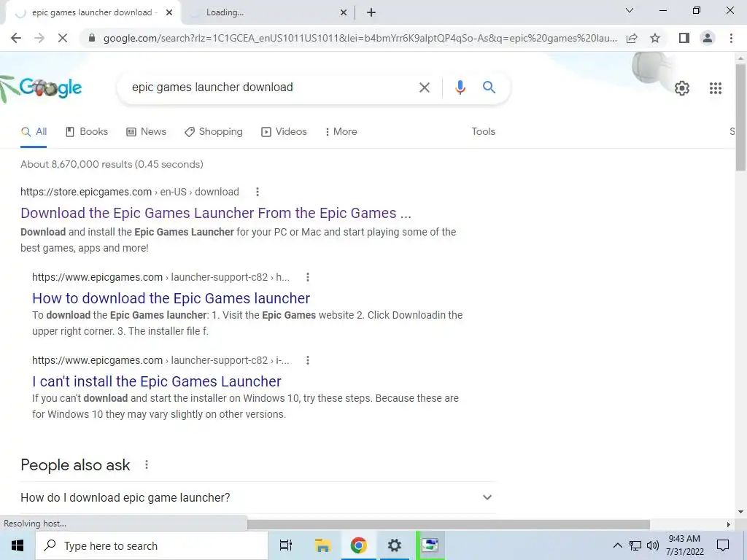Show hidden system tray icons
The height and width of the screenshot is (560, 747).
pyautogui.click(x=617, y=545)
